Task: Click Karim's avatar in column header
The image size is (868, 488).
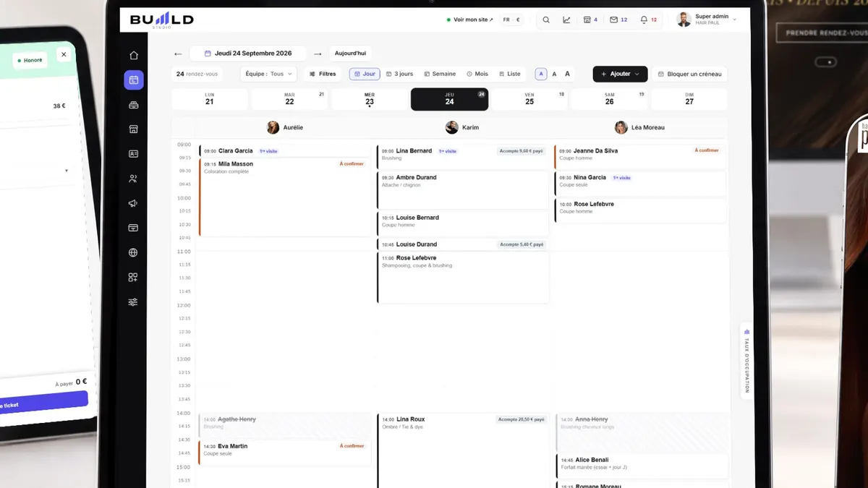Action: tap(451, 127)
